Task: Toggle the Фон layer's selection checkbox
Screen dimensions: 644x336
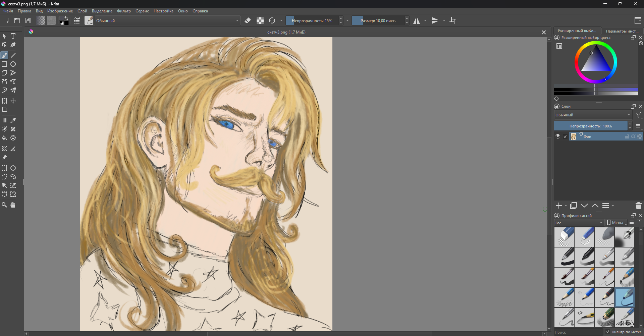Action: (565, 136)
